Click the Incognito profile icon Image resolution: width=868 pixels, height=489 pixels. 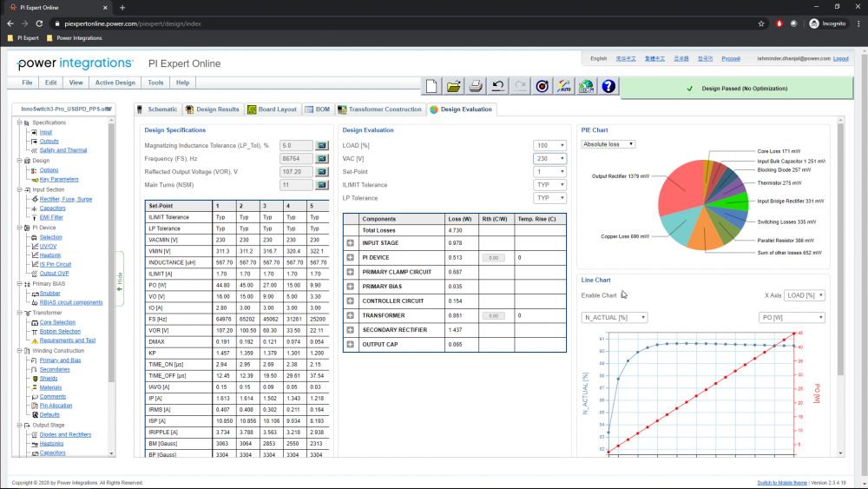814,23
